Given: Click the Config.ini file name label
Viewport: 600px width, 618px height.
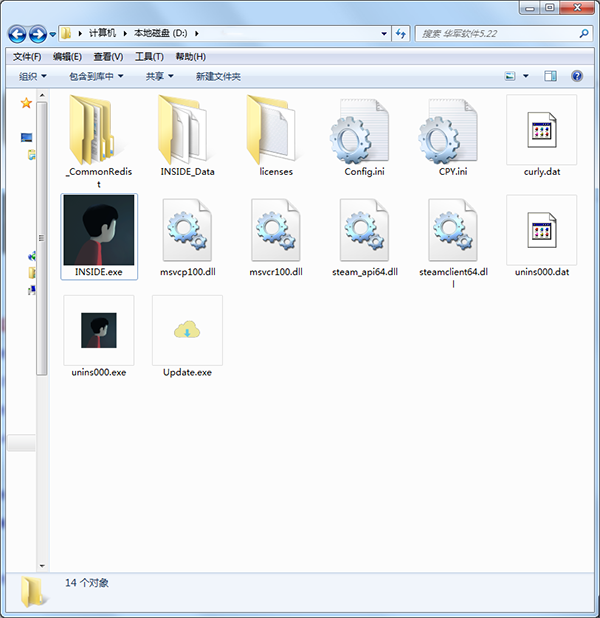Looking at the screenshot, I should [x=364, y=172].
